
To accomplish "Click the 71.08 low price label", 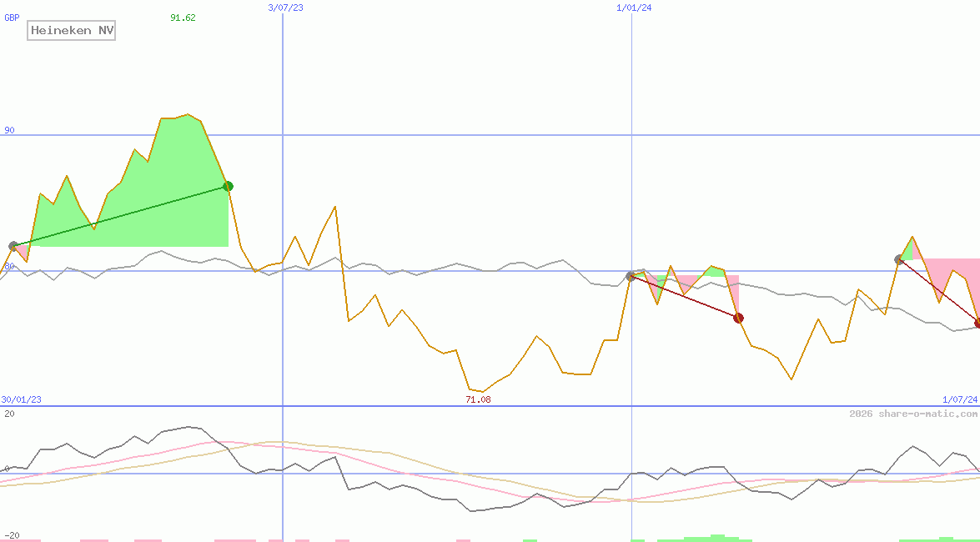I will [478, 399].
